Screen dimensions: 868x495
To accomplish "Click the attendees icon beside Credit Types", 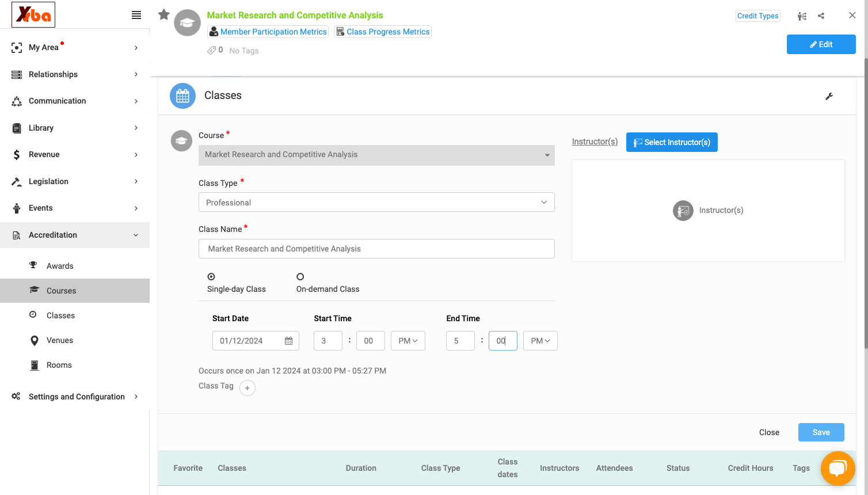I will tap(802, 16).
